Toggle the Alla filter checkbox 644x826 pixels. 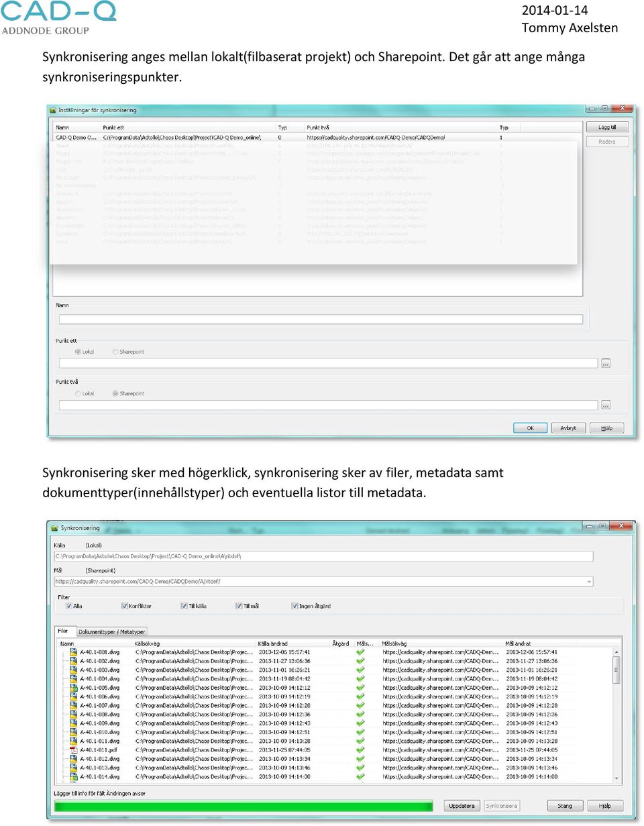coord(68,606)
